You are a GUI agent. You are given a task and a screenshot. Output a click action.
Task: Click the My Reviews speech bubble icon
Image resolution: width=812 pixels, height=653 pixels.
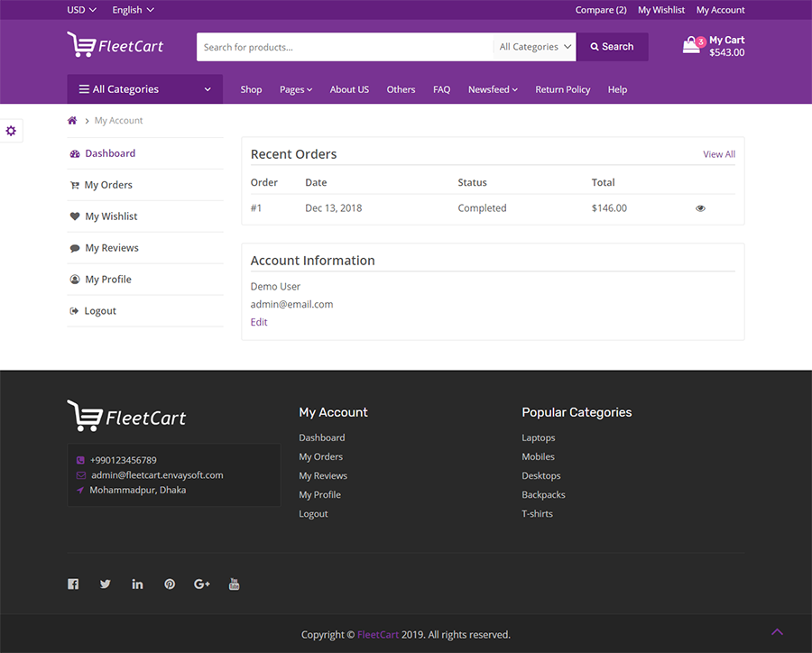pos(75,247)
